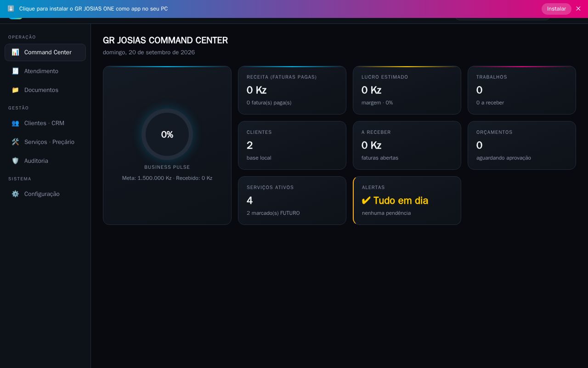
Task: Click the Documentos folder icon
Action: [x=15, y=90]
